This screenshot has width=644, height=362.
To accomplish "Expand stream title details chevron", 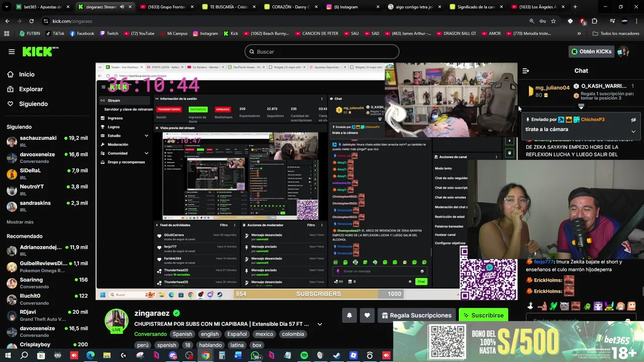I will click(319, 324).
